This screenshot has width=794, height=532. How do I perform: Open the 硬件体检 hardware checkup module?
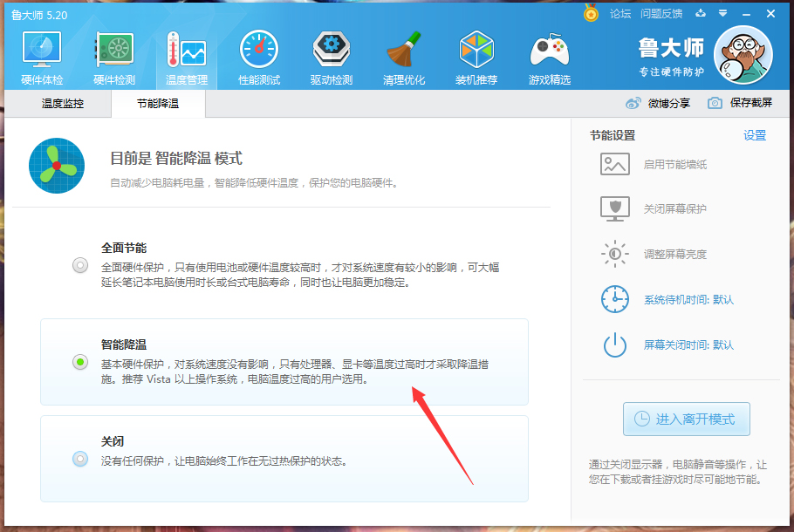[42, 58]
